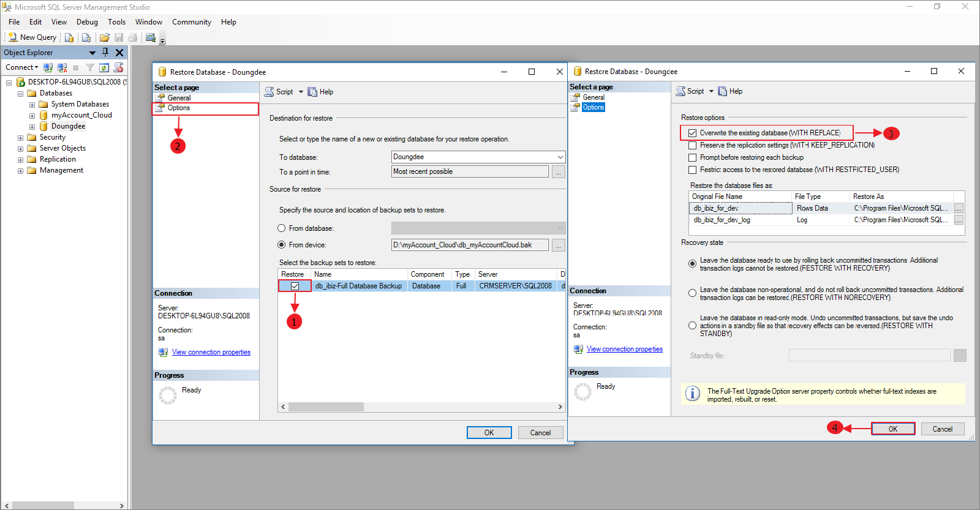This screenshot has width=980, height=510.
Task: Click the Object Explorer Stop square icon
Action: [x=76, y=67]
